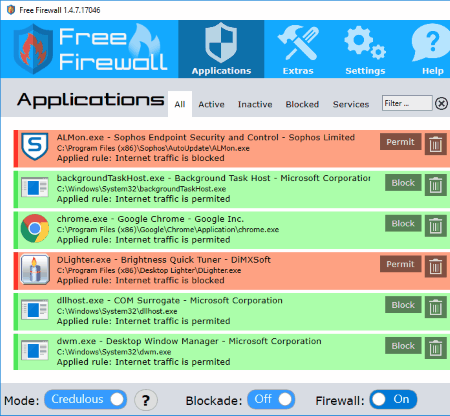Toggle the Credulous mode switch

(x=85, y=399)
